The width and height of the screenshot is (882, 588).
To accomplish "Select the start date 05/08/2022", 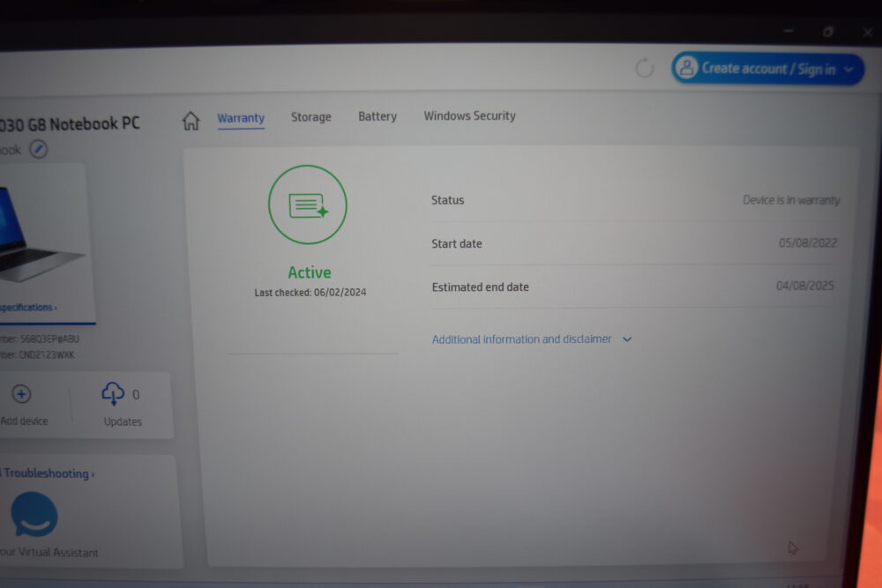I will tap(808, 242).
